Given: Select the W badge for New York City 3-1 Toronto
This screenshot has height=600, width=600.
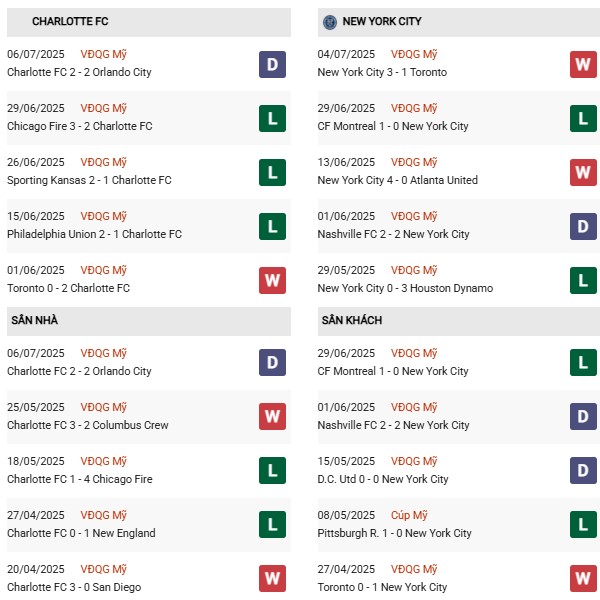Looking at the screenshot, I should [583, 65].
